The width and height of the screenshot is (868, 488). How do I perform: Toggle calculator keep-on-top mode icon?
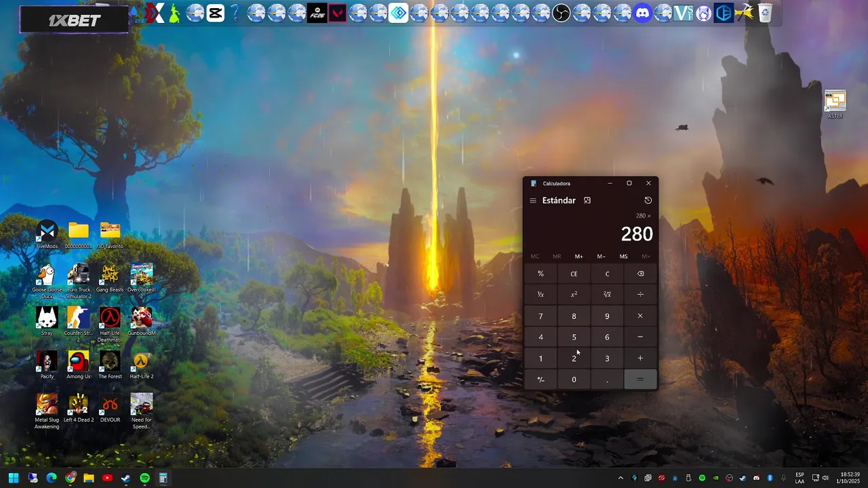[587, 201]
